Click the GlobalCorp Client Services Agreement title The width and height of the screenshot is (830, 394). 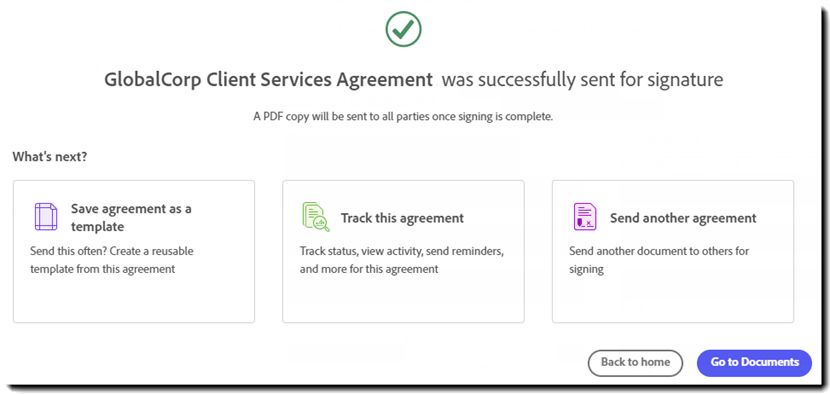(x=268, y=80)
